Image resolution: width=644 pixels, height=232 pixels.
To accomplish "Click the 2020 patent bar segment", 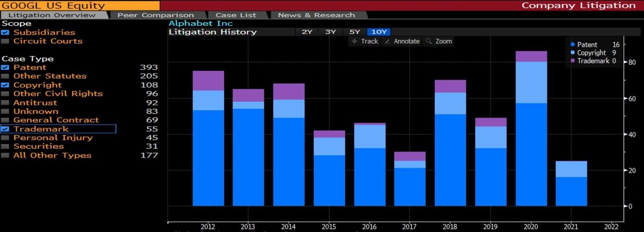I will pyautogui.click(x=531, y=155).
